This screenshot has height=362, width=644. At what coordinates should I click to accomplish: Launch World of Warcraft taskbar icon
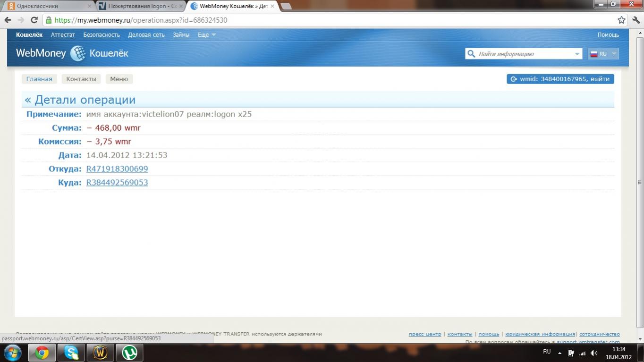click(x=100, y=353)
